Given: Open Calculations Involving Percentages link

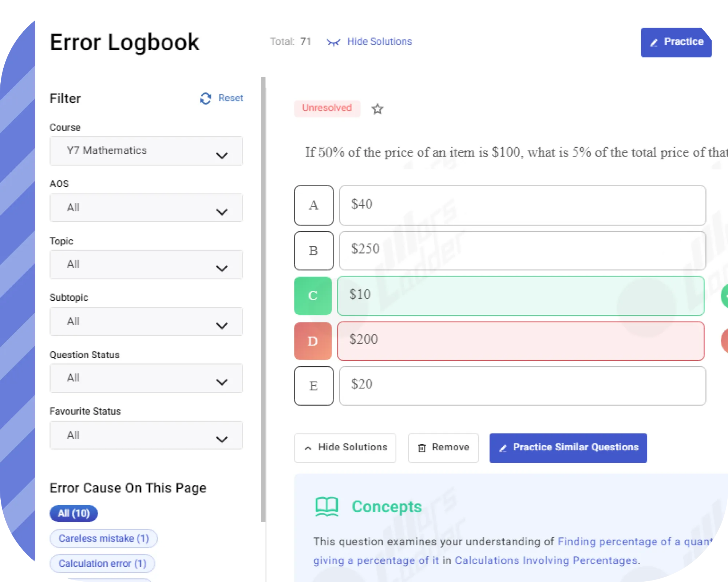Looking at the screenshot, I should click(546, 561).
